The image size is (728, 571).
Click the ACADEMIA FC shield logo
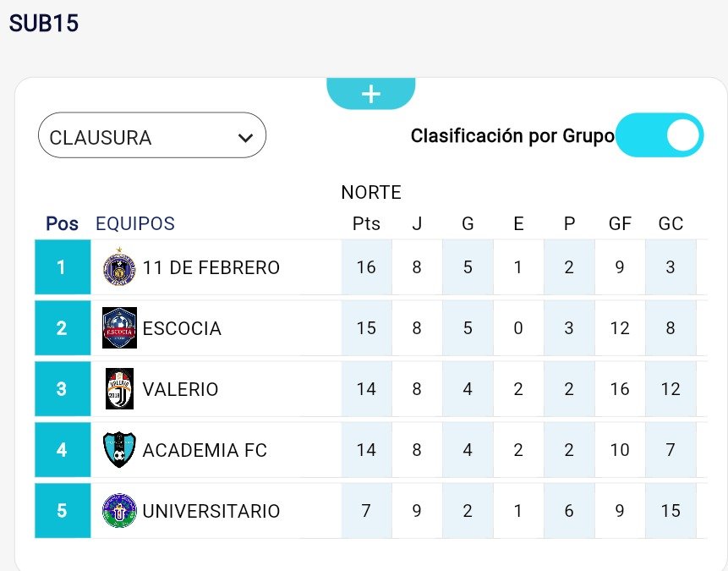pyautogui.click(x=119, y=450)
